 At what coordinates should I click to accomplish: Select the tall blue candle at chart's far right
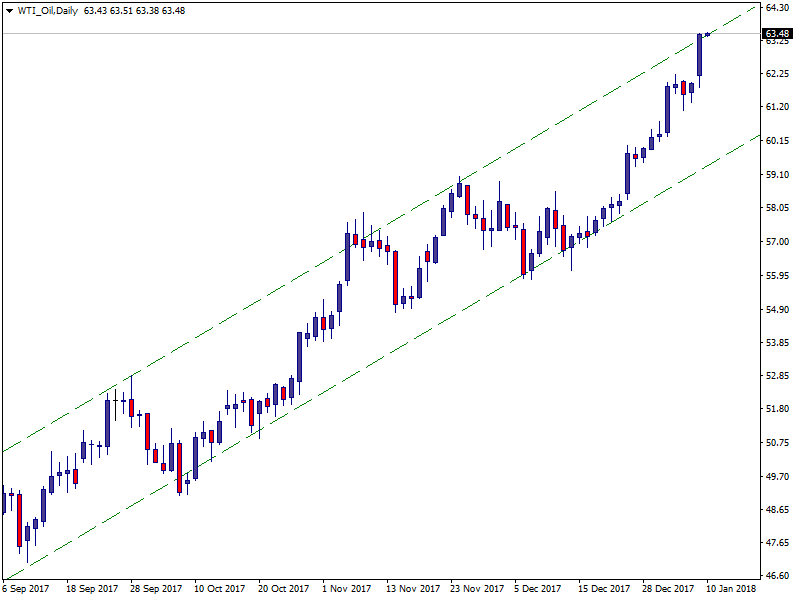(700, 55)
